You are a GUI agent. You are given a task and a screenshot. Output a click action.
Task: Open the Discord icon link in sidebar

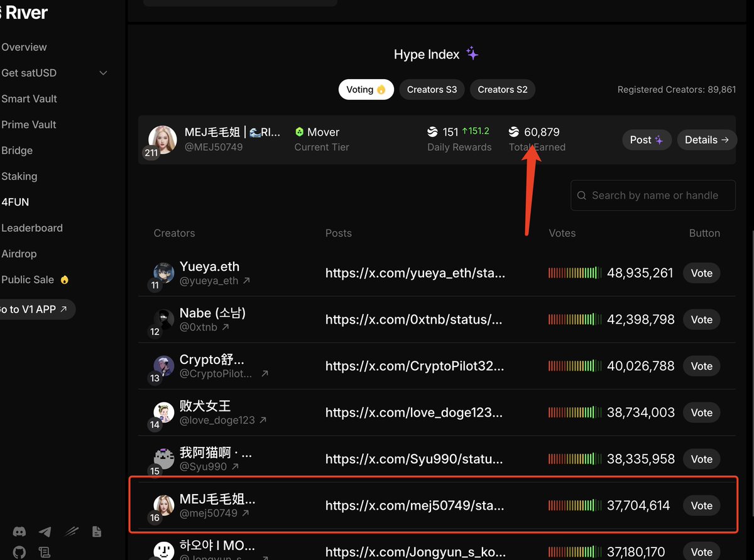click(x=19, y=532)
